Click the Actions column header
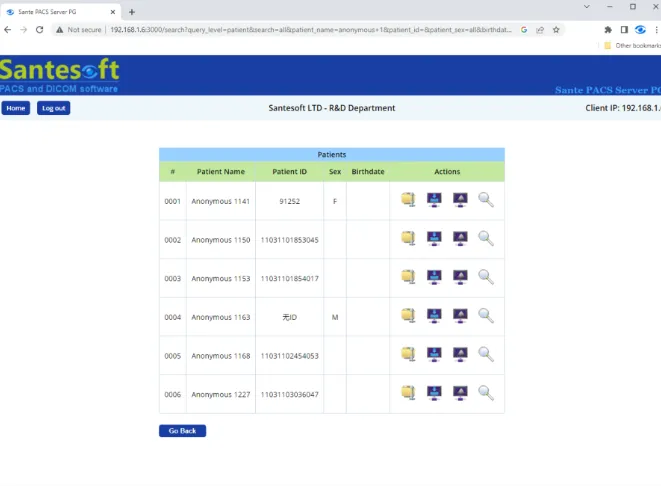The height and width of the screenshot is (486, 661). tap(447, 172)
